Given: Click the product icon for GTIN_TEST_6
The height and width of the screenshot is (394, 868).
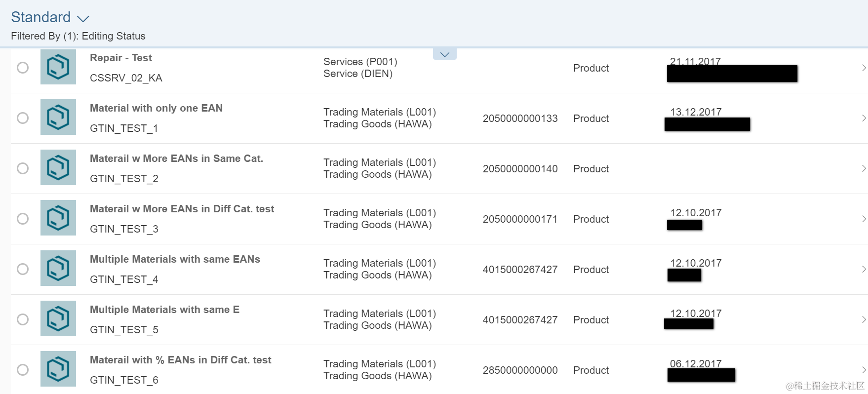Looking at the screenshot, I should pyautogui.click(x=58, y=369).
